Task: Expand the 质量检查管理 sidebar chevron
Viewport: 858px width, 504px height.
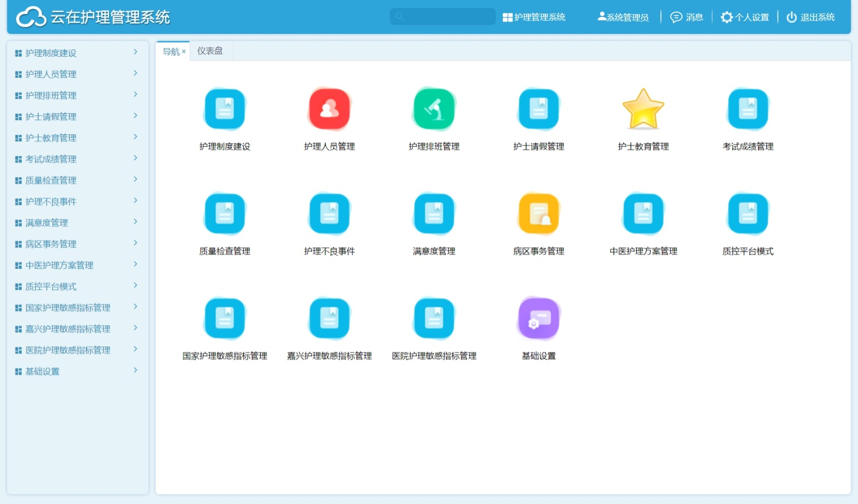Action: 135,179
